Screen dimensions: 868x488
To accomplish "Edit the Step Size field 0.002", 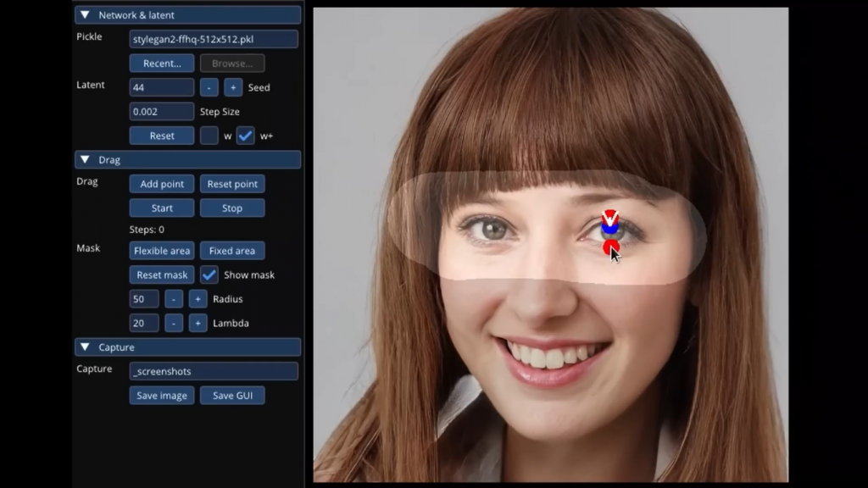I will [x=162, y=111].
